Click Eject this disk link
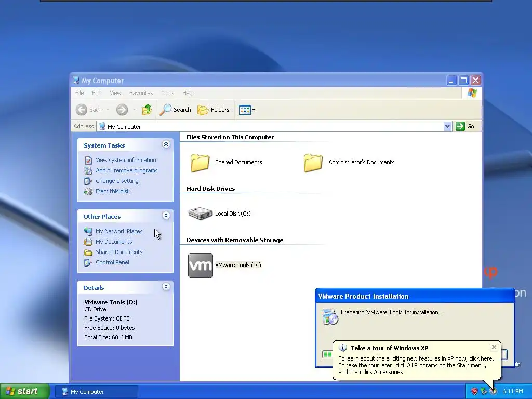The width and height of the screenshot is (532, 399). coord(113,191)
